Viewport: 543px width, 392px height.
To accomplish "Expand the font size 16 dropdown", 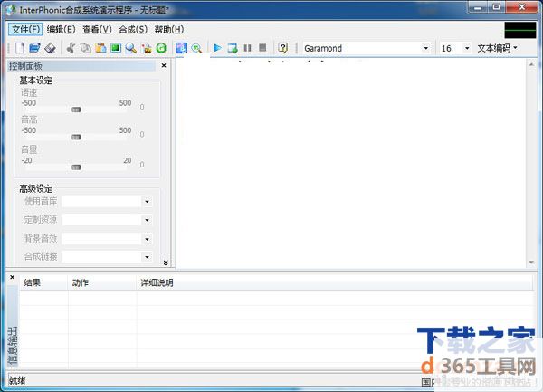I will 467,48.
